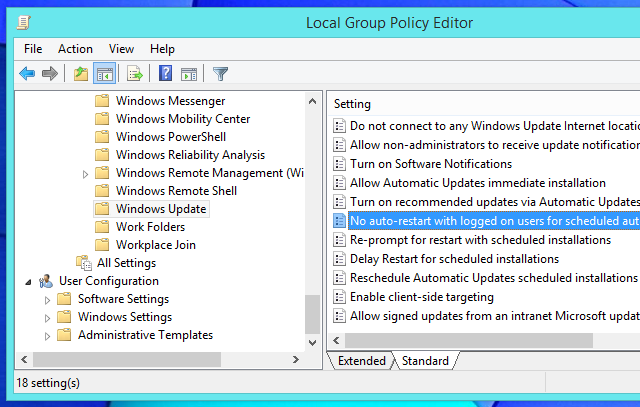Click the tree pane scroll down arrow
Screen dimensions: 640x407
pos(313,343)
